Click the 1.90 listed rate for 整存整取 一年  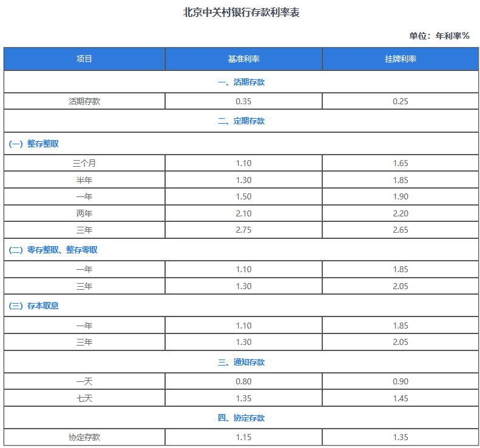point(401,196)
